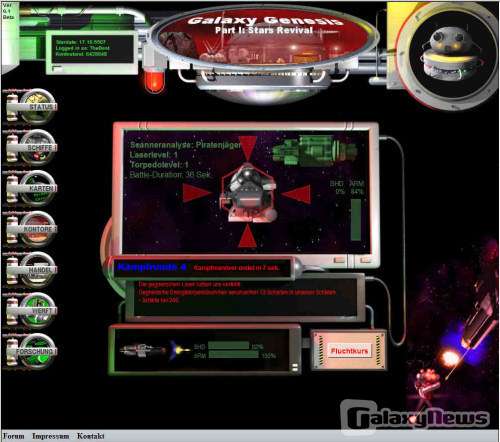Click the blue Kampfrunde 4 heading
Image resolution: width=500 pixels, height=442 pixels.
click(x=152, y=267)
